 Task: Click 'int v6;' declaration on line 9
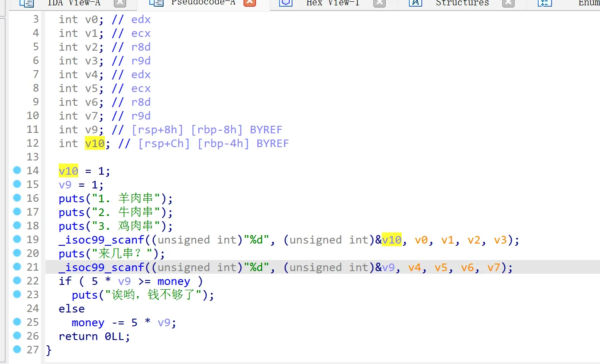(x=82, y=102)
